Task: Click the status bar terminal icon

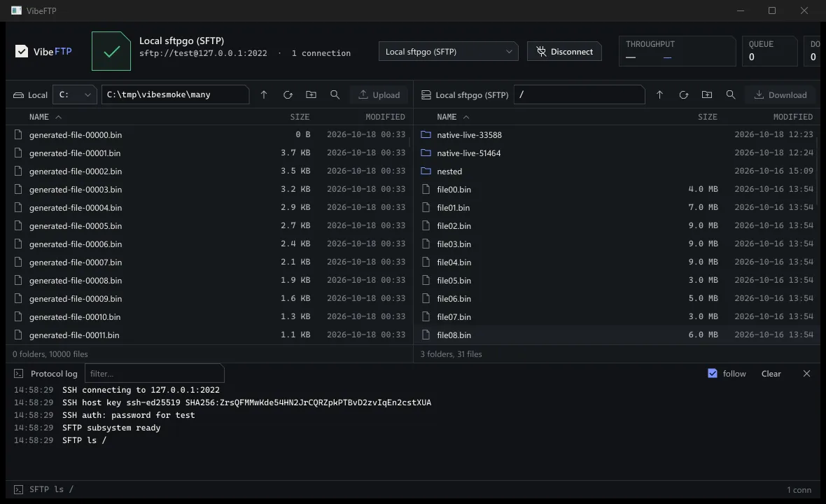Action: (18, 490)
